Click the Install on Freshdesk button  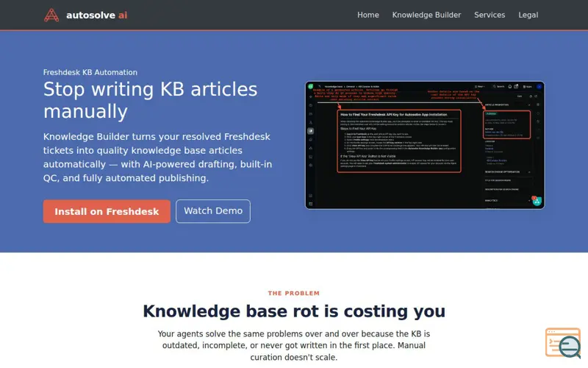[107, 211]
